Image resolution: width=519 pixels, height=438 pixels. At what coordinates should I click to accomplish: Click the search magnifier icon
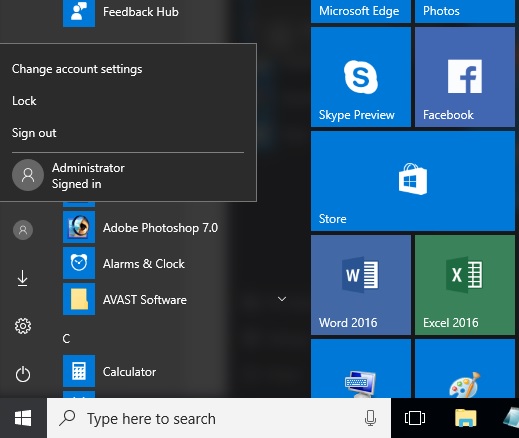[x=67, y=418]
